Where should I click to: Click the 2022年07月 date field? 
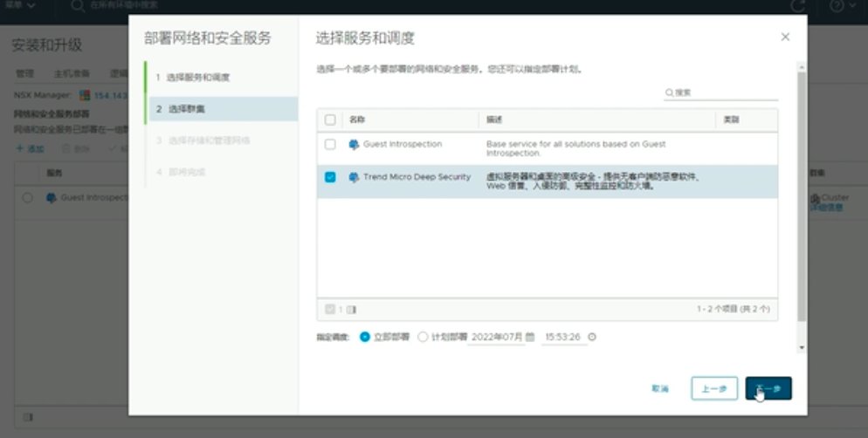(x=497, y=337)
